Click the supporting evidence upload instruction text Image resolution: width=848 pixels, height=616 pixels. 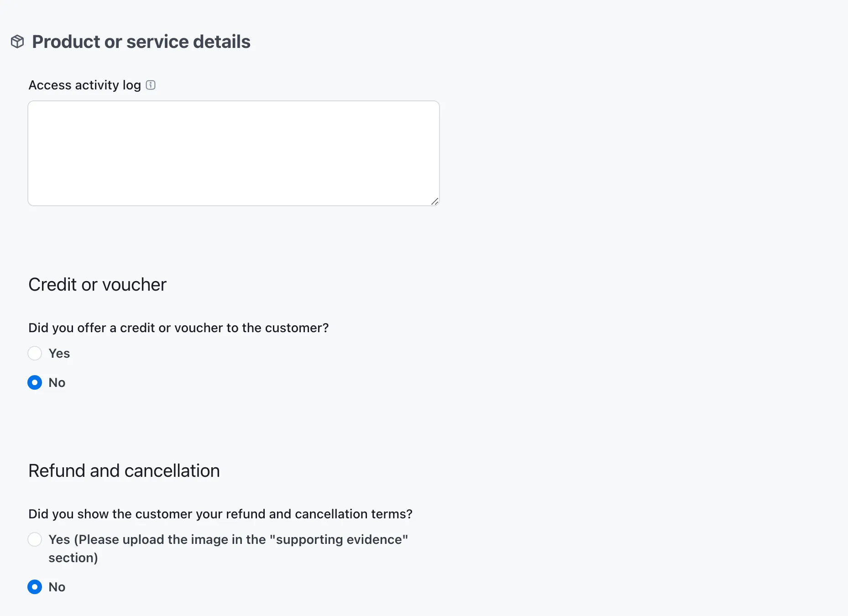(228, 548)
